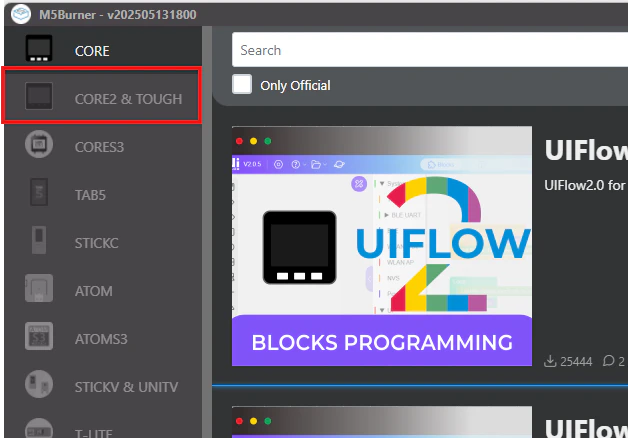628x438 pixels.
Task: Click the CORE2 & TOUGH device icon
Action: [x=39, y=96]
